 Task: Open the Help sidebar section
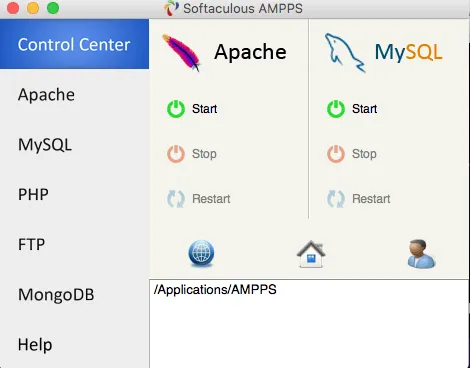tap(74, 344)
